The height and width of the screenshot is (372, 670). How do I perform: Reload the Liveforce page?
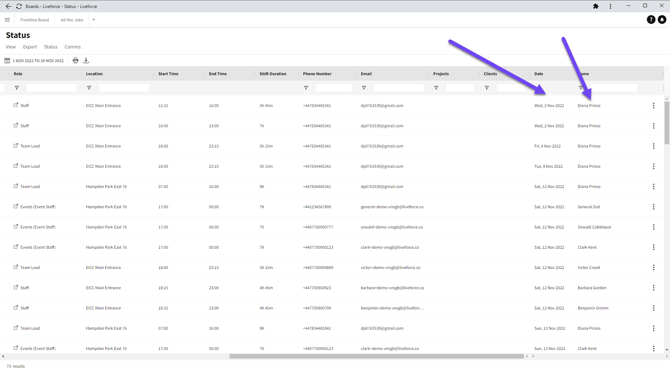coord(19,6)
